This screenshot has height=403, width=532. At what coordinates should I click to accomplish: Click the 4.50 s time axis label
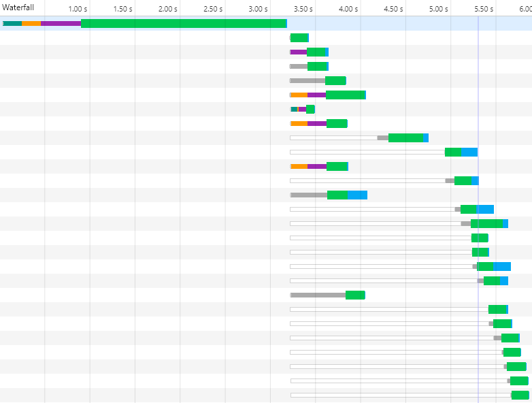coord(393,9)
